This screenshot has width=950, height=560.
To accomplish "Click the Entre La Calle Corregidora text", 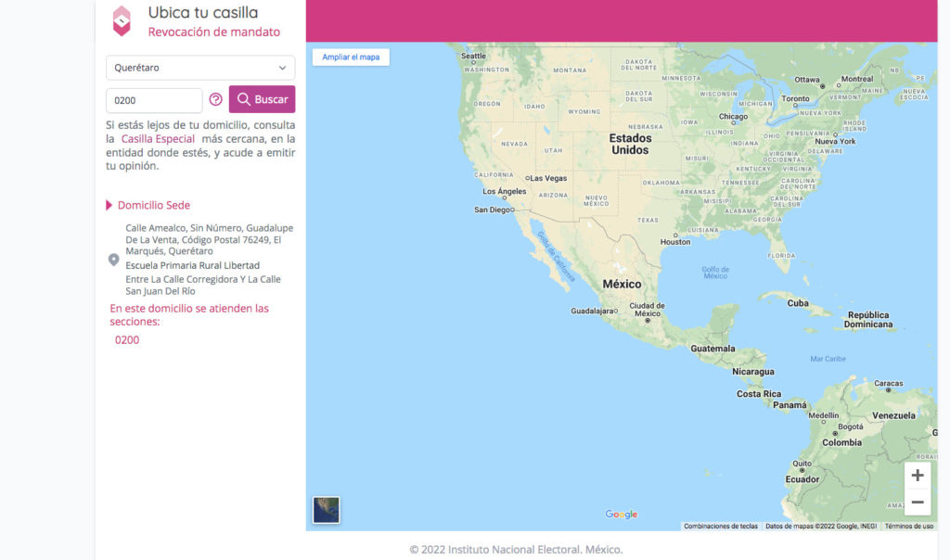I will 203,286.
